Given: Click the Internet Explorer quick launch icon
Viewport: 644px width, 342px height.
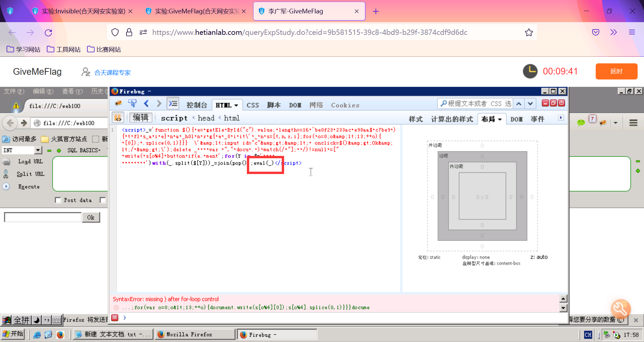Looking at the screenshot, I should [37, 335].
